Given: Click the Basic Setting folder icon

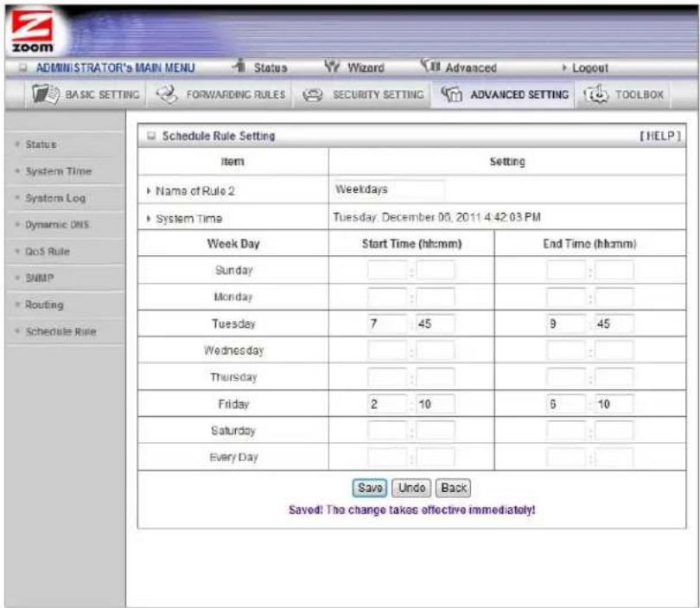Looking at the screenshot, I should [x=46, y=93].
